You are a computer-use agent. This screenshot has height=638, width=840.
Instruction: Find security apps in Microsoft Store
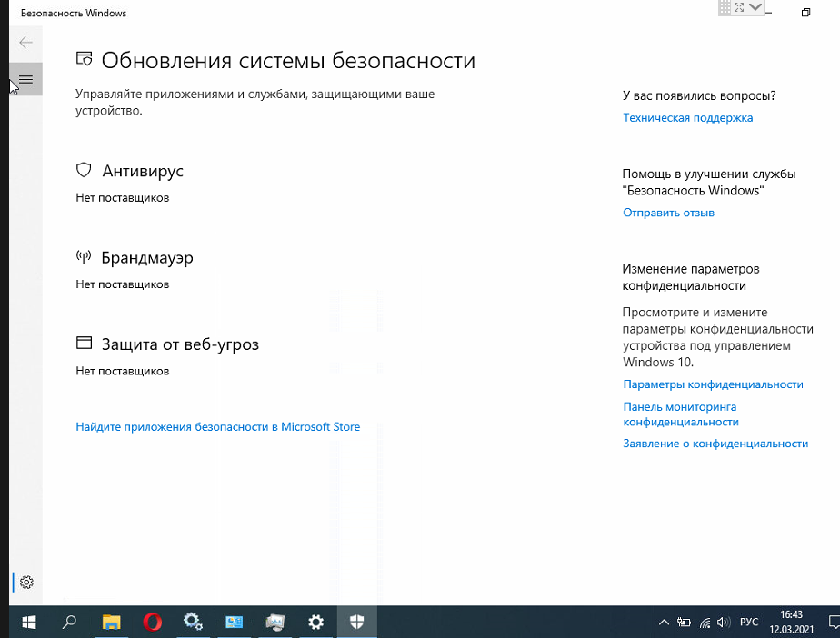(217, 427)
